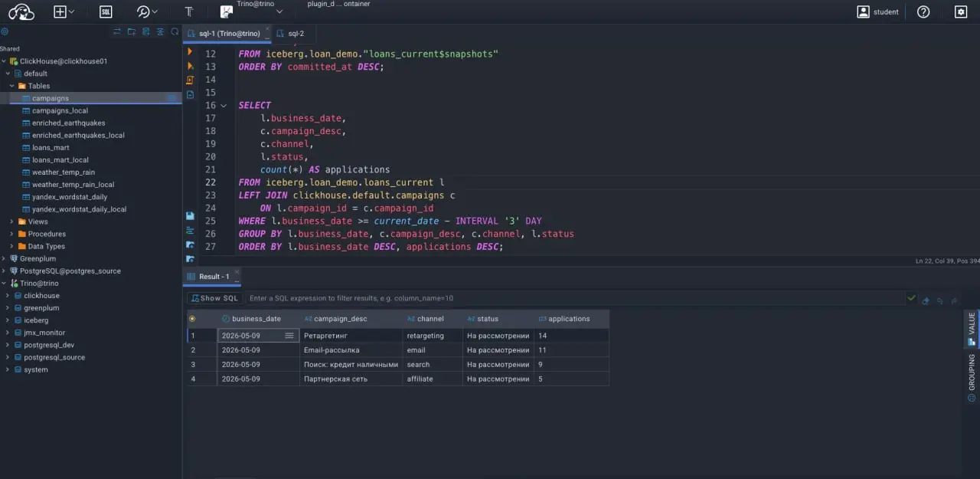Close the Result - 1 tab
The height and width of the screenshot is (479, 980).
pyautogui.click(x=237, y=272)
